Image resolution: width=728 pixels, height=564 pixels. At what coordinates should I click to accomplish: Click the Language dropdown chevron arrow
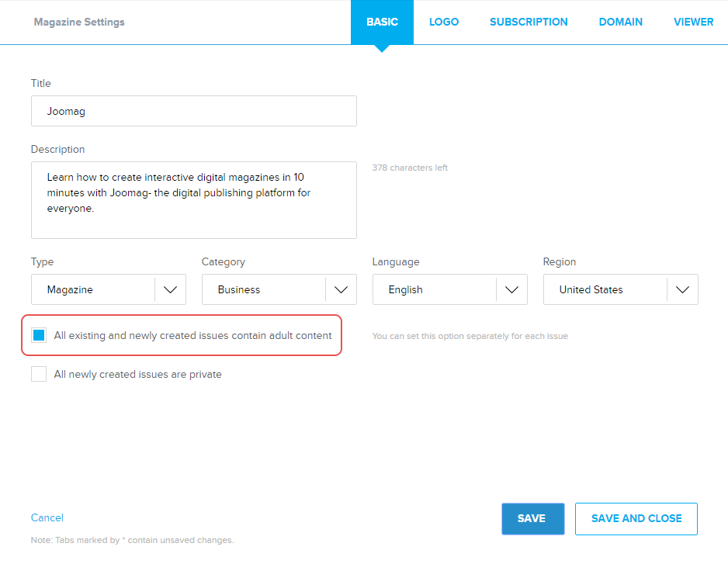(x=511, y=289)
